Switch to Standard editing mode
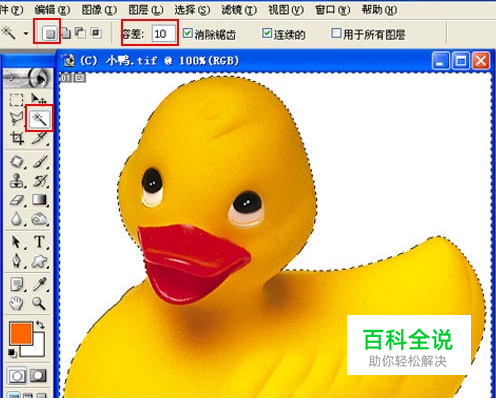This screenshot has height=400, width=496. 17,376
